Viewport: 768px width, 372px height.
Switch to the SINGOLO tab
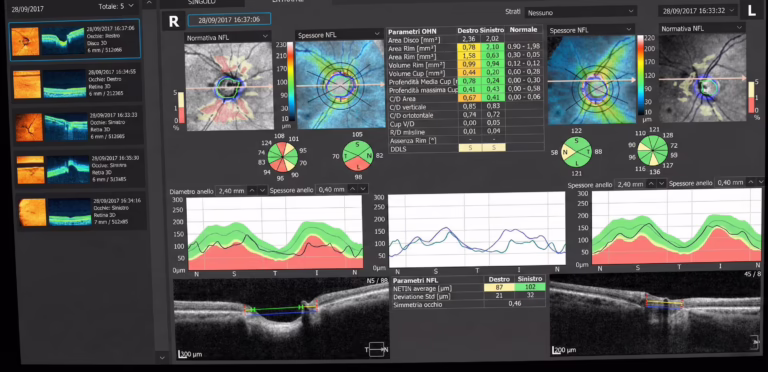(x=202, y=2)
